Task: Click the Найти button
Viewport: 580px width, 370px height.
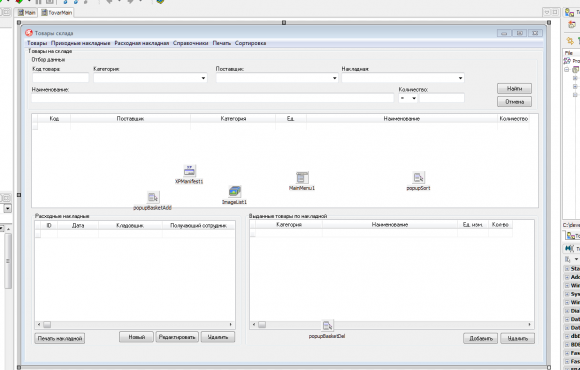Action: [514, 88]
